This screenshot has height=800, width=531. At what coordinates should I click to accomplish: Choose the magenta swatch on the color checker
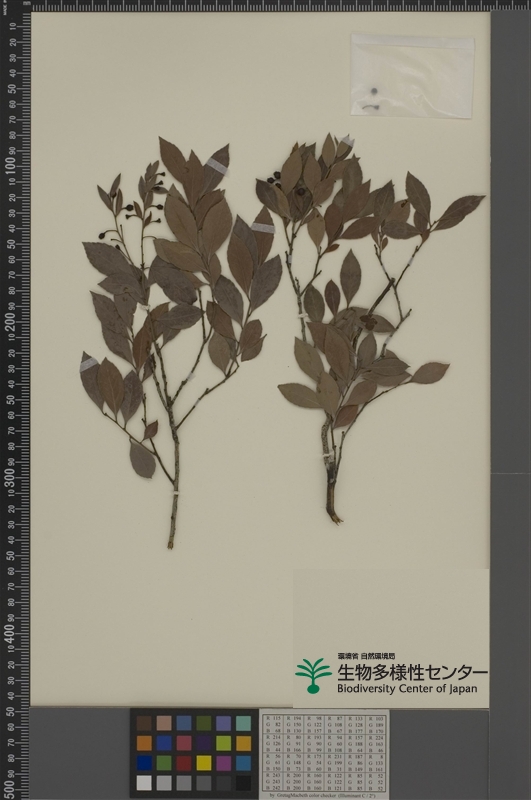[x=223, y=763]
